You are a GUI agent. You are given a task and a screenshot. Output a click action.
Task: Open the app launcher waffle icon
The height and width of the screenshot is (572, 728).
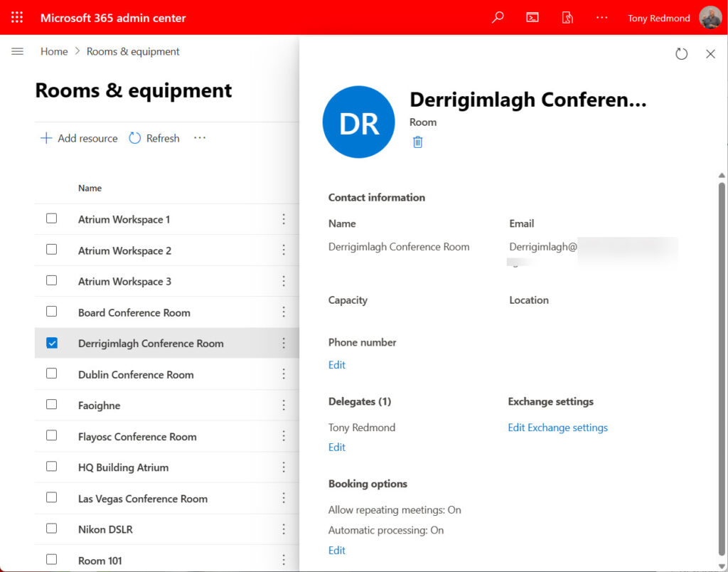[17, 18]
